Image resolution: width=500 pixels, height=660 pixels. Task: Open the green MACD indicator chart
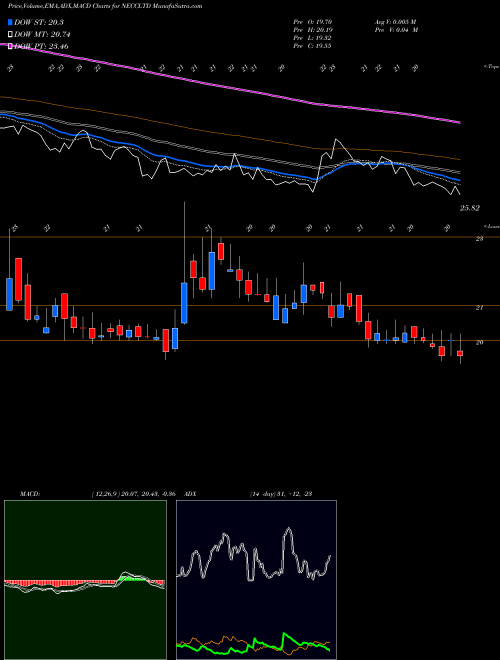(x=85, y=580)
